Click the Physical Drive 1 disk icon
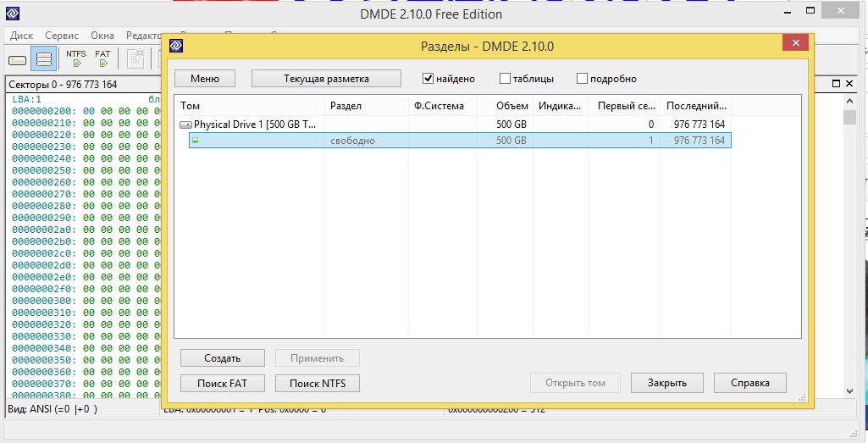868x443 pixels. point(186,125)
